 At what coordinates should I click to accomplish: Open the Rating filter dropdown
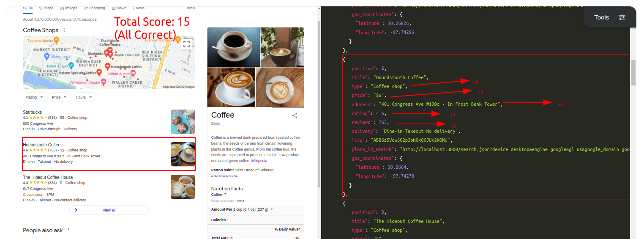point(35,97)
